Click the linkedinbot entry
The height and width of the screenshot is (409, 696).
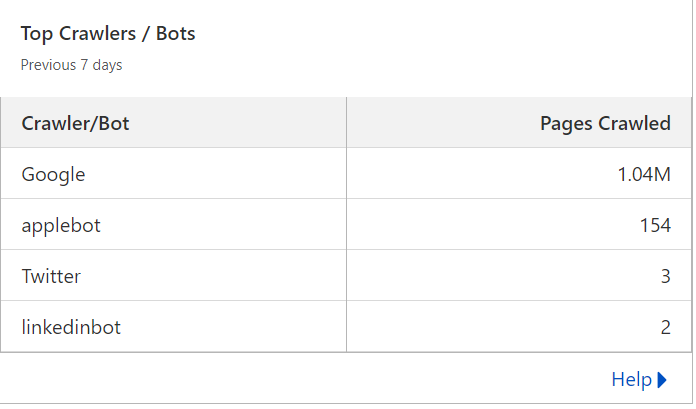[x=71, y=327]
